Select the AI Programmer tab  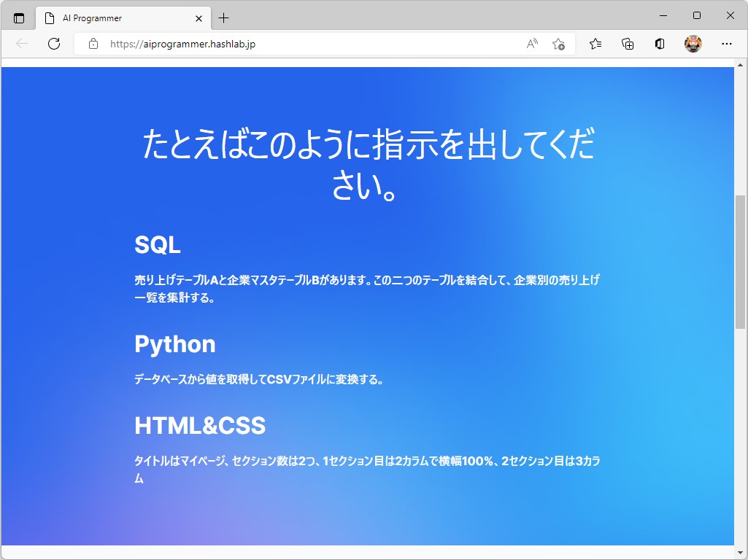tap(109, 17)
